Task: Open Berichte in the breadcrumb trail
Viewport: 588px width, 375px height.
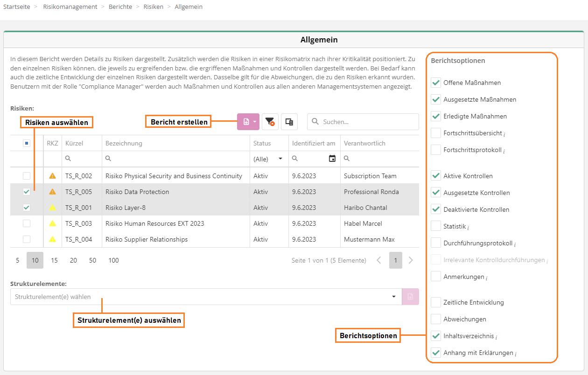Action: point(121,7)
